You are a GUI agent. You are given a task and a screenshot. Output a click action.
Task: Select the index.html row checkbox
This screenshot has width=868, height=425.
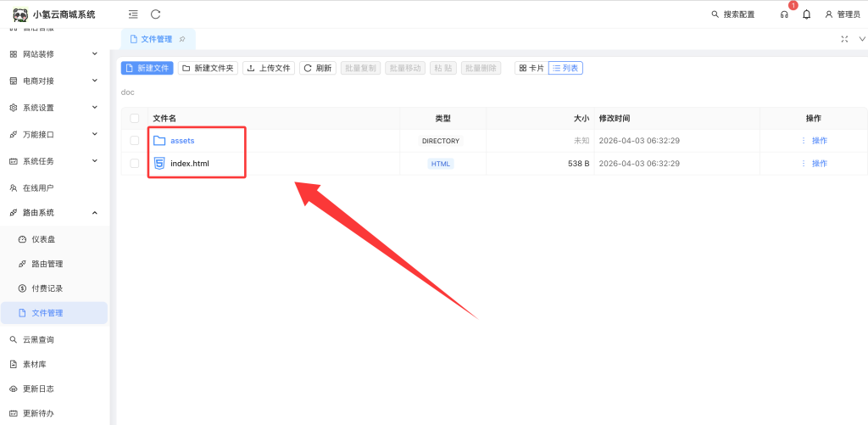(x=135, y=163)
